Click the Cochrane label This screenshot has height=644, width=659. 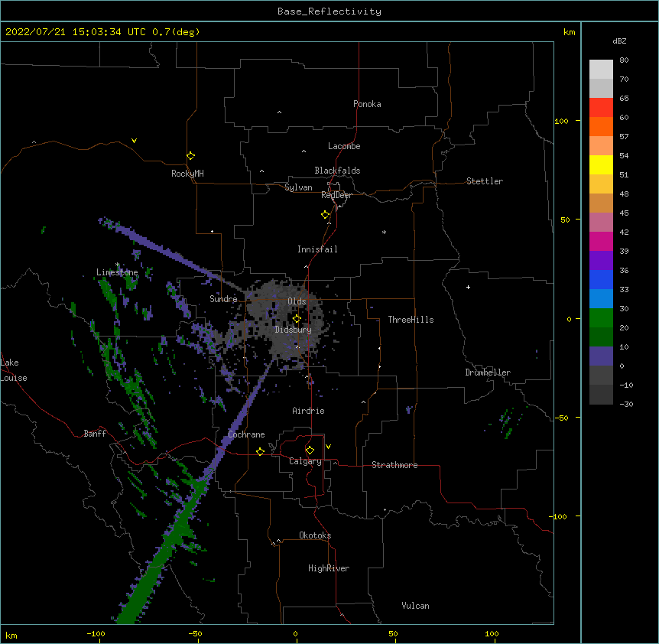tap(246, 434)
